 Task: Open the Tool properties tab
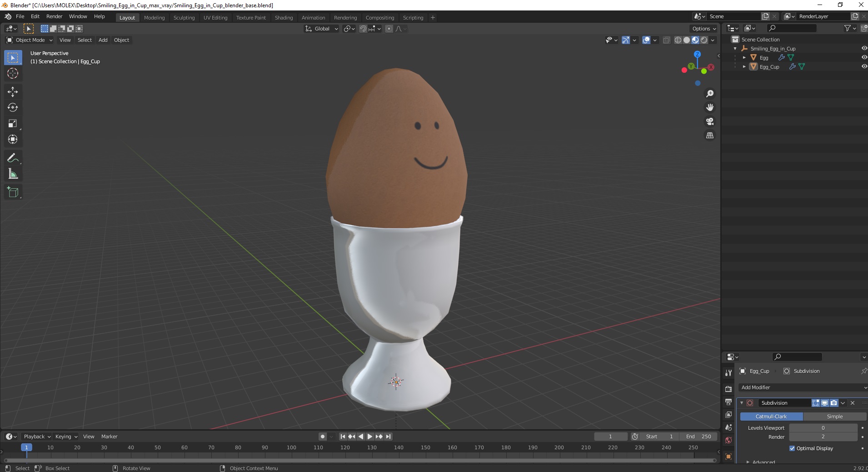[728, 373]
